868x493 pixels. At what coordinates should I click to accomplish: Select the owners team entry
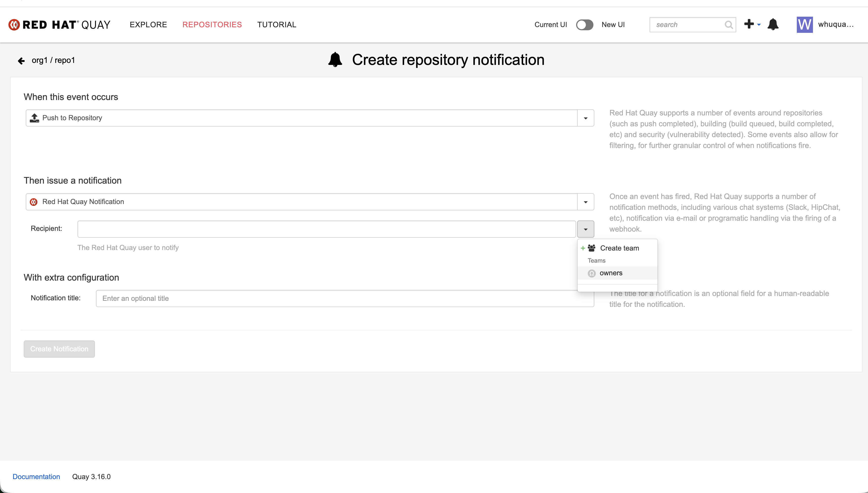tap(611, 273)
